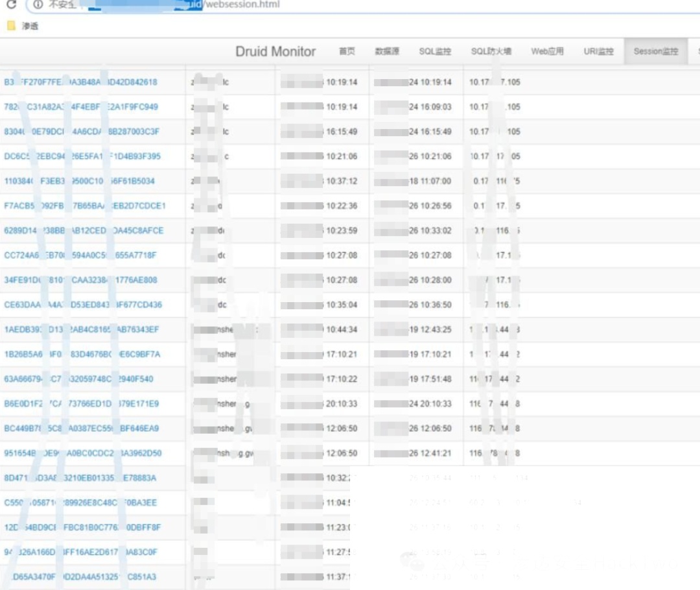700x590 pixels.
Task: Select the time cell 26 12:41:21
Action: coord(430,453)
